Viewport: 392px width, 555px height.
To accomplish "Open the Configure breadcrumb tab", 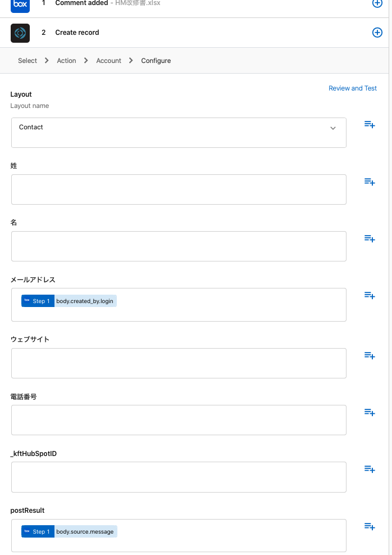I will point(156,61).
